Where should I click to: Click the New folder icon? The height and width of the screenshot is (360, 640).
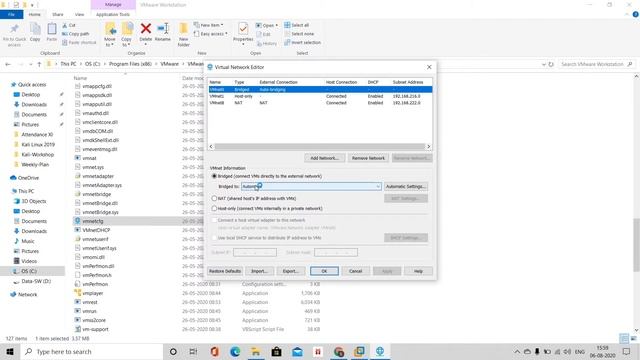point(184,29)
